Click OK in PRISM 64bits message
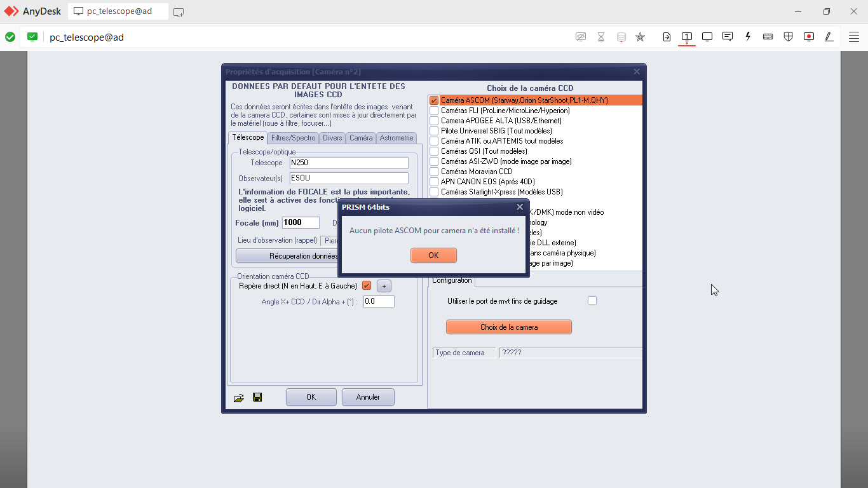The width and height of the screenshot is (868, 488). pos(433,255)
